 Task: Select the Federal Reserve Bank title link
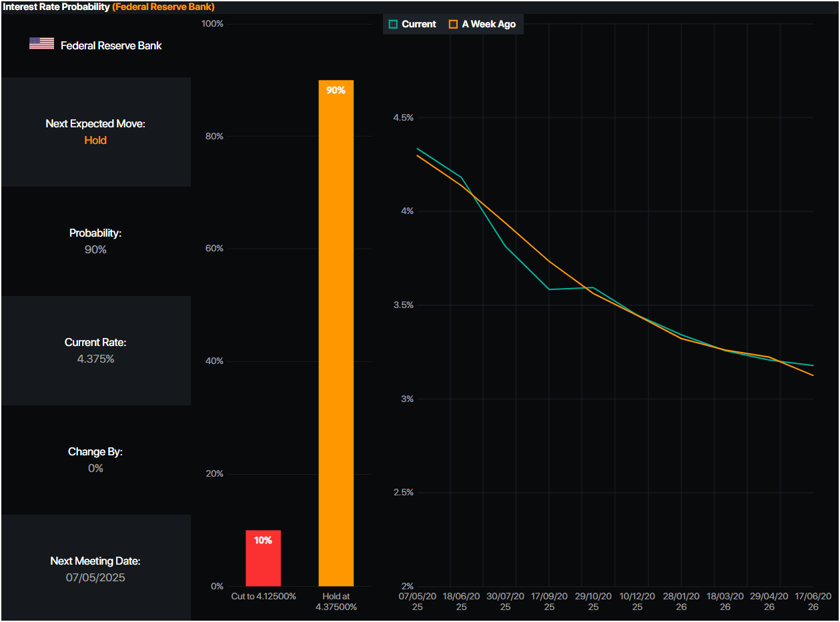click(x=163, y=7)
